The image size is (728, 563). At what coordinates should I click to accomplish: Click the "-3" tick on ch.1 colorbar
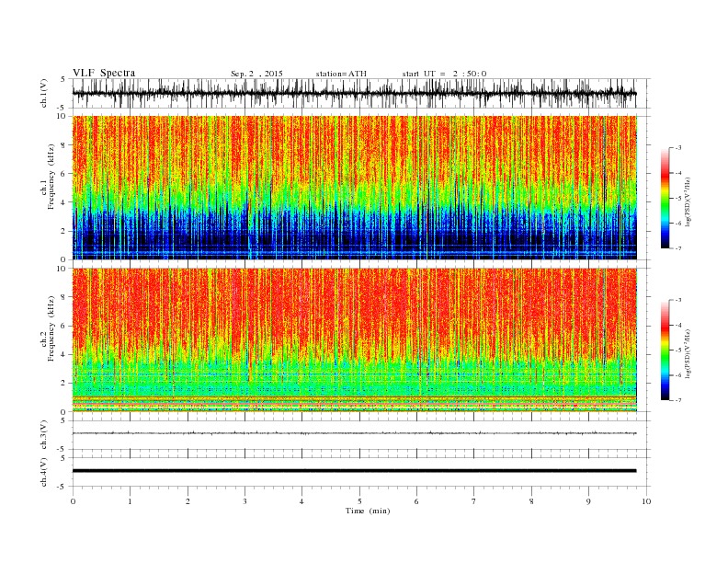click(677, 148)
